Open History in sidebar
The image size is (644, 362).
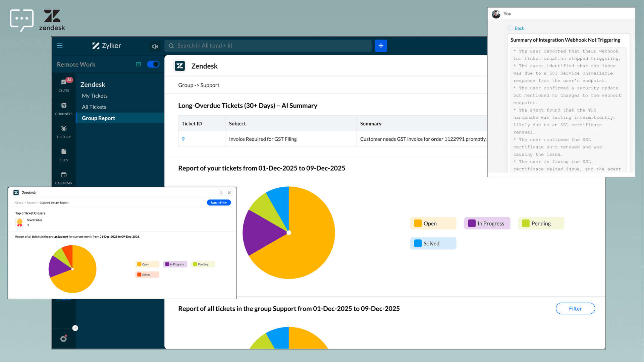[64, 132]
